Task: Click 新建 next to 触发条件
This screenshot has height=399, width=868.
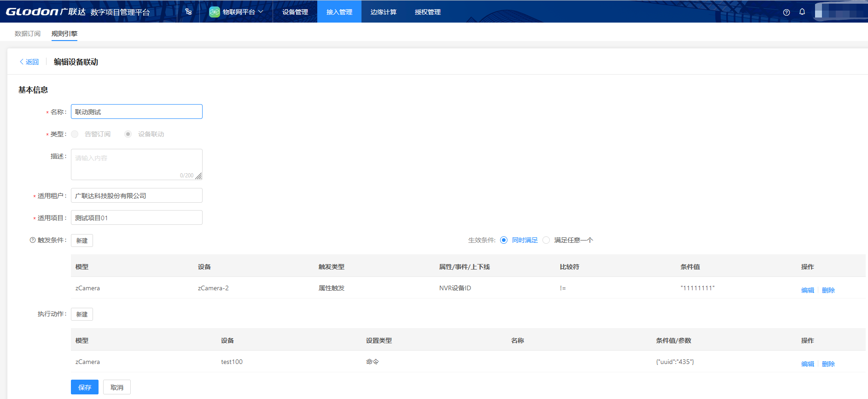Action: [82, 241]
